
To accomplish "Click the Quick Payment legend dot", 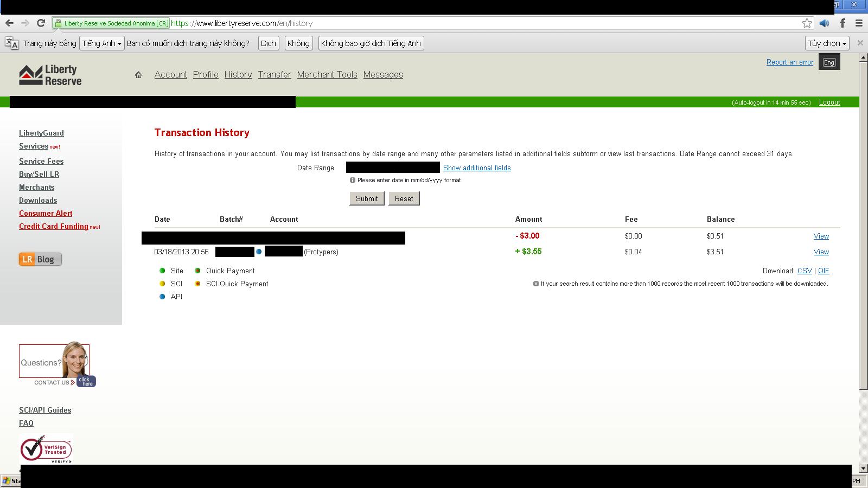I will pyautogui.click(x=197, y=271).
